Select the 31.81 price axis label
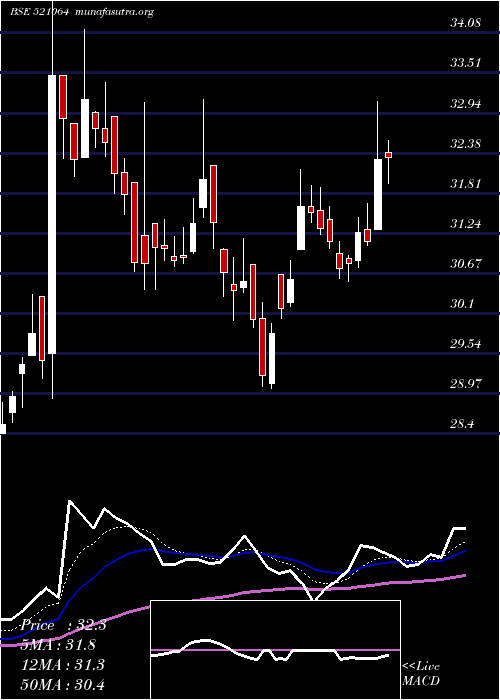This screenshot has width=500, height=700. click(465, 183)
